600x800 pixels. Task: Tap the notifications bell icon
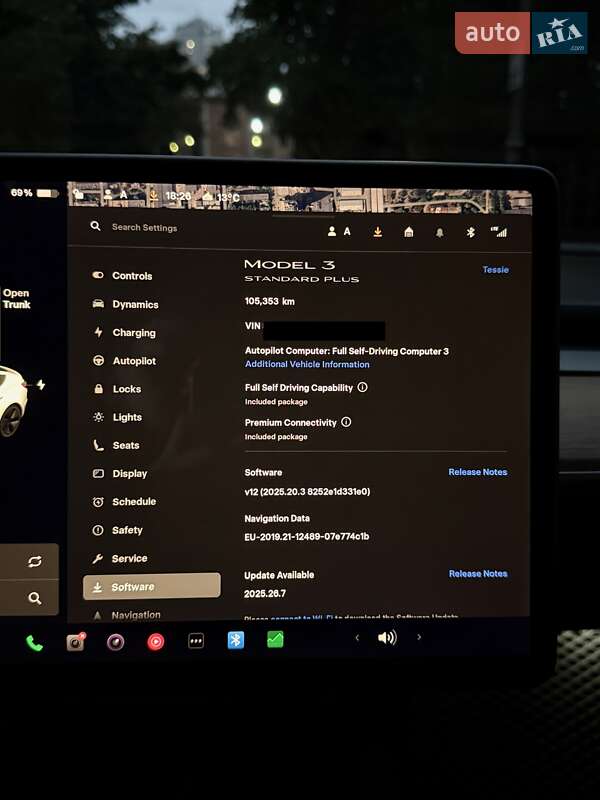[439, 232]
